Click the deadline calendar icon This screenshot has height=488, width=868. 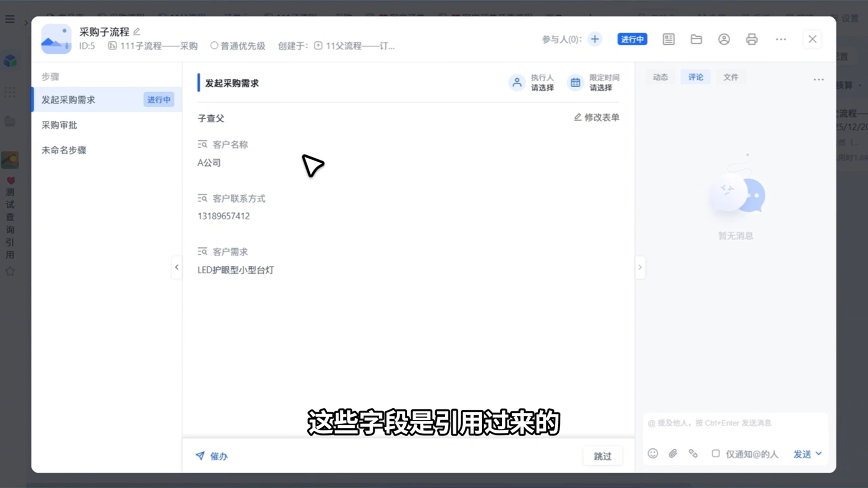tap(575, 82)
